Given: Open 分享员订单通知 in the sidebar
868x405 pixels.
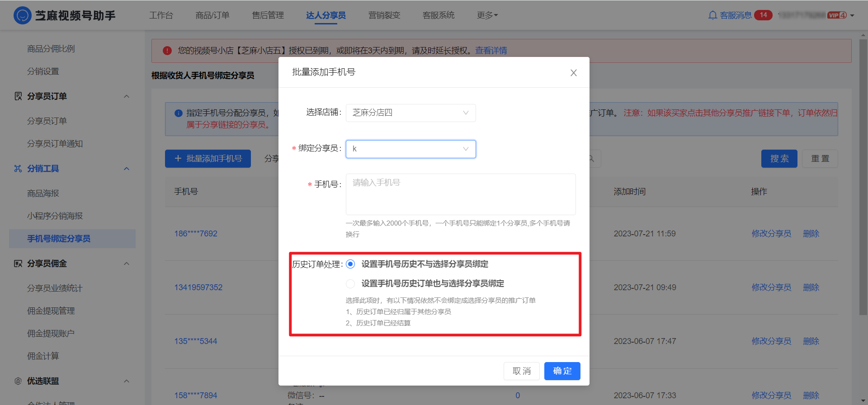Looking at the screenshot, I should click(x=55, y=144).
